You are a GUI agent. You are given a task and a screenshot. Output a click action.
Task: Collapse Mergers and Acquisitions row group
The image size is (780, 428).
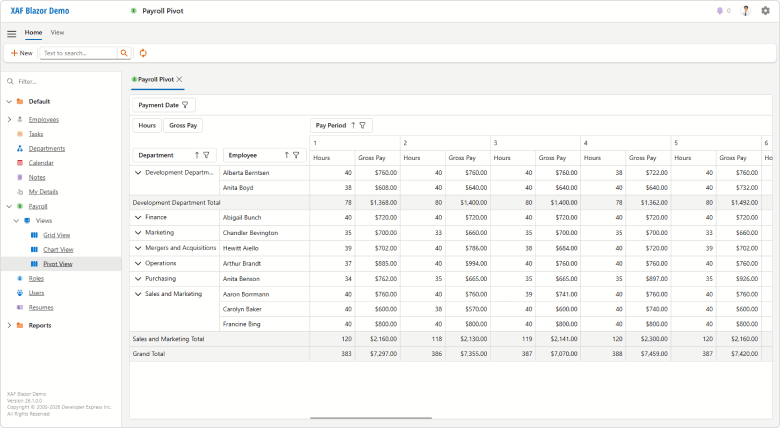point(138,248)
